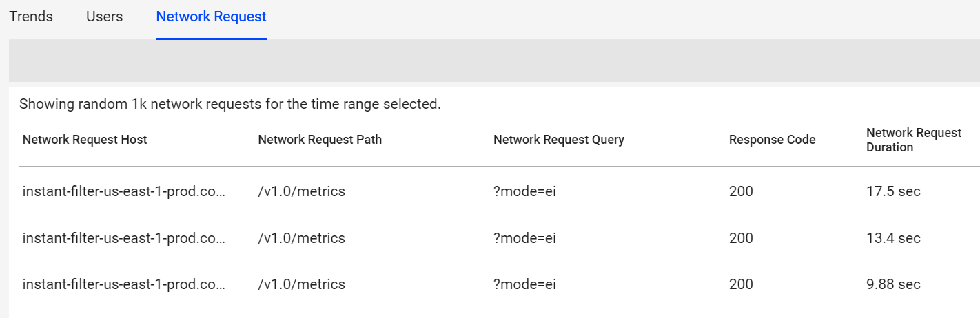Select the query value in the 13.4 sec row
Image resolution: width=980 pixels, height=318 pixels.
[x=524, y=238]
